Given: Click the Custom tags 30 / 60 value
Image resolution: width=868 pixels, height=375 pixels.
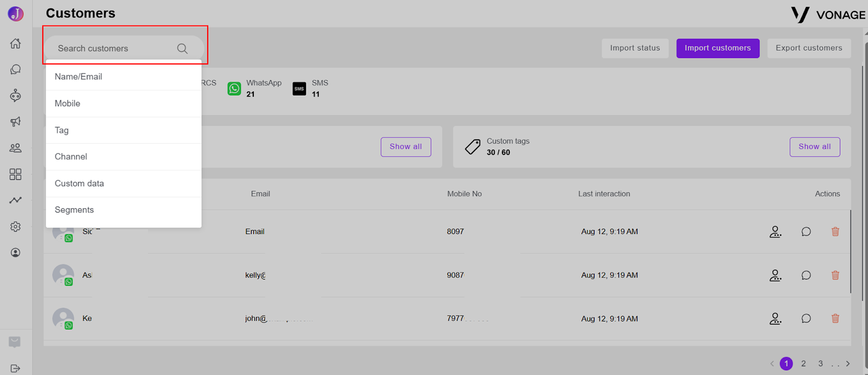Looking at the screenshot, I should click(498, 153).
